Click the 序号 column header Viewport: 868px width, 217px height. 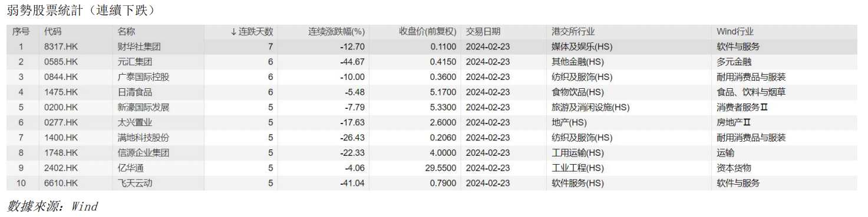pos(21,32)
